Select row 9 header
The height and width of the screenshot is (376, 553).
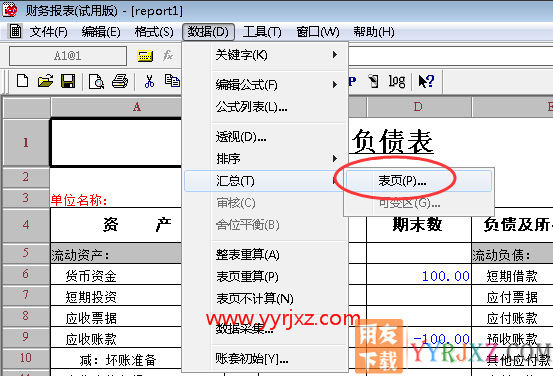point(26,337)
